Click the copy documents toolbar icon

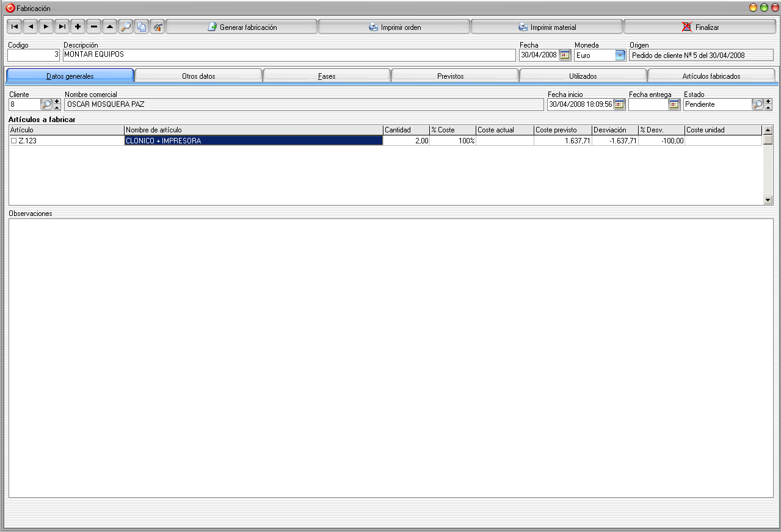click(x=141, y=27)
